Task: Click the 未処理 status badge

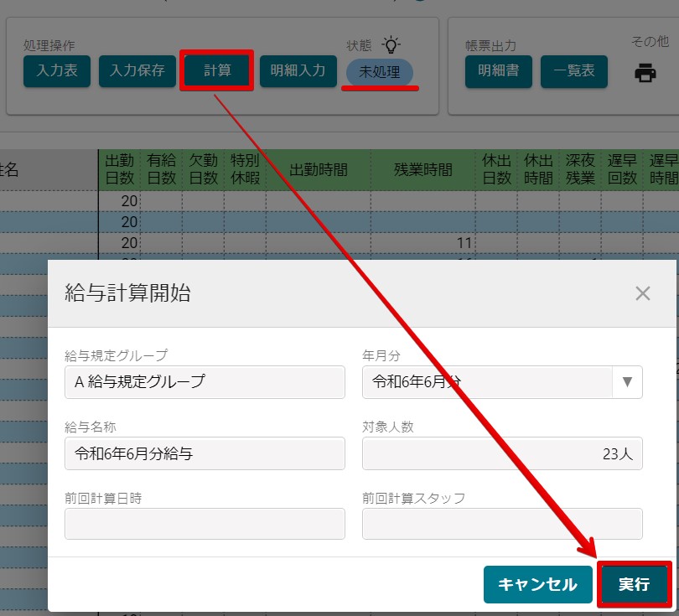Action: [x=380, y=72]
